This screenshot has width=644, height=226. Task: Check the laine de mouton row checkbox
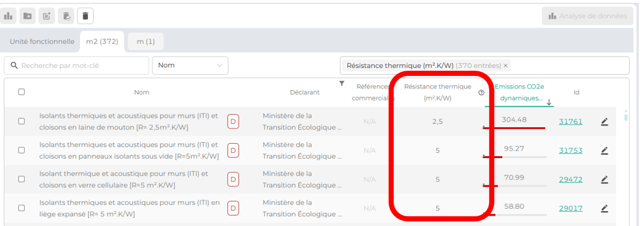pyautogui.click(x=21, y=121)
